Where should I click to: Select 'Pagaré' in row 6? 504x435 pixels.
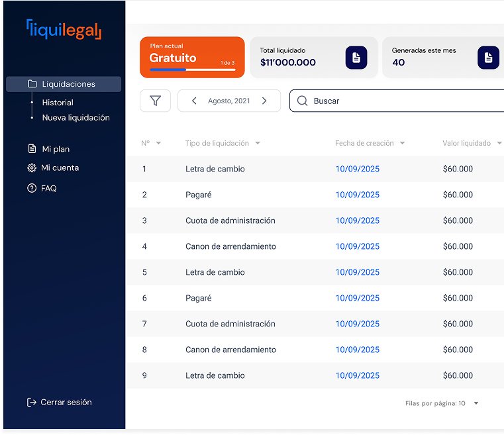pos(198,299)
